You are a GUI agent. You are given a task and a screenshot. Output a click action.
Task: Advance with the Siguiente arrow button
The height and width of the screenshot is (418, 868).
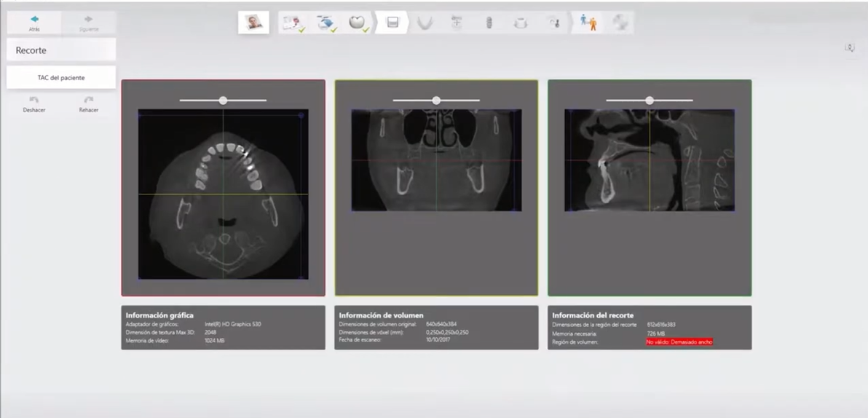click(x=89, y=23)
